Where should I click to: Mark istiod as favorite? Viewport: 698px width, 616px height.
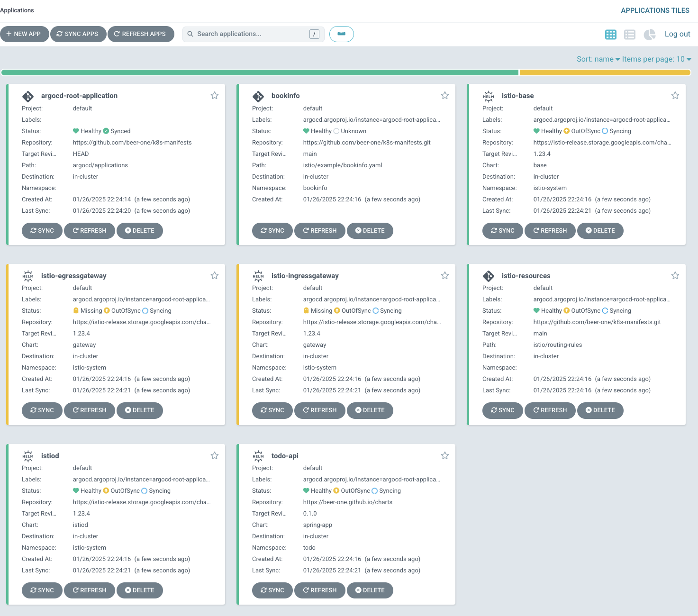click(x=215, y=455)
